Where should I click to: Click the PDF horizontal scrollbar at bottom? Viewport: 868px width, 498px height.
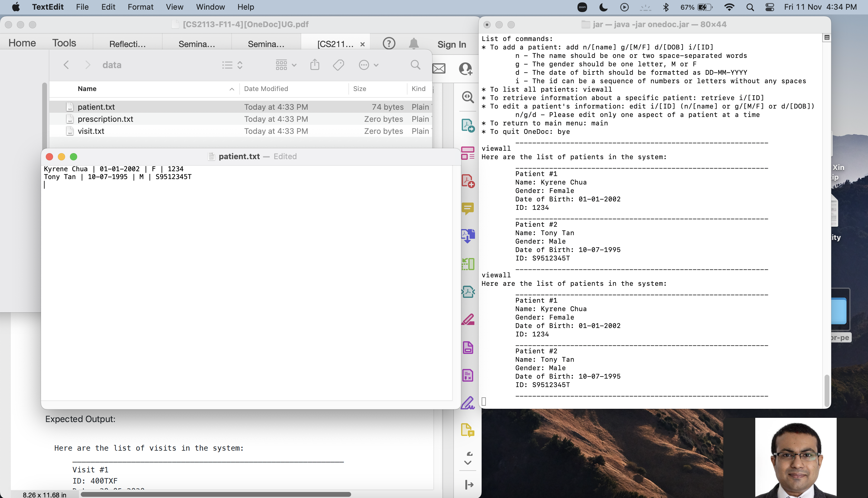(x=215, y=494)
